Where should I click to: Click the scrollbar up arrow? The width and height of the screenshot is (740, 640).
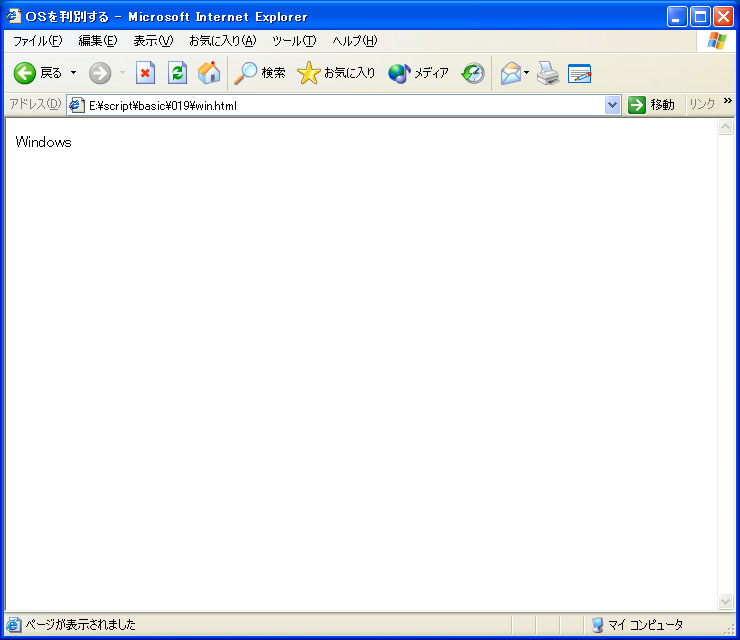(725, 126)
